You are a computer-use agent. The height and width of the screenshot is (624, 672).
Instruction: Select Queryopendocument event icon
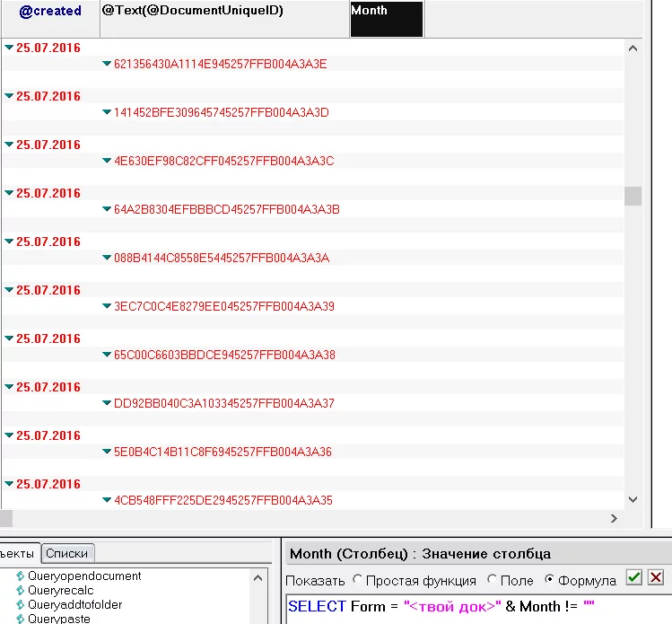click(21, 576)
